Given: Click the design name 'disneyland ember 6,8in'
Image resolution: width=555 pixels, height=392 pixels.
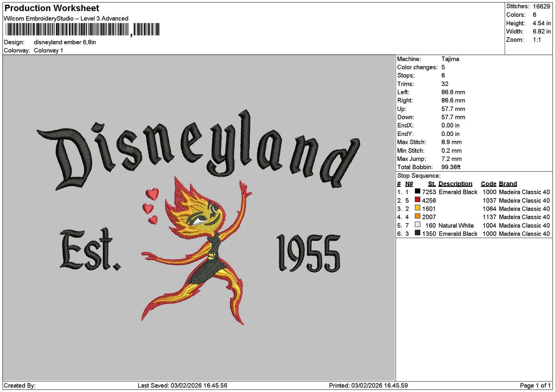Looking at the screenshot, I should click(65, 42).
